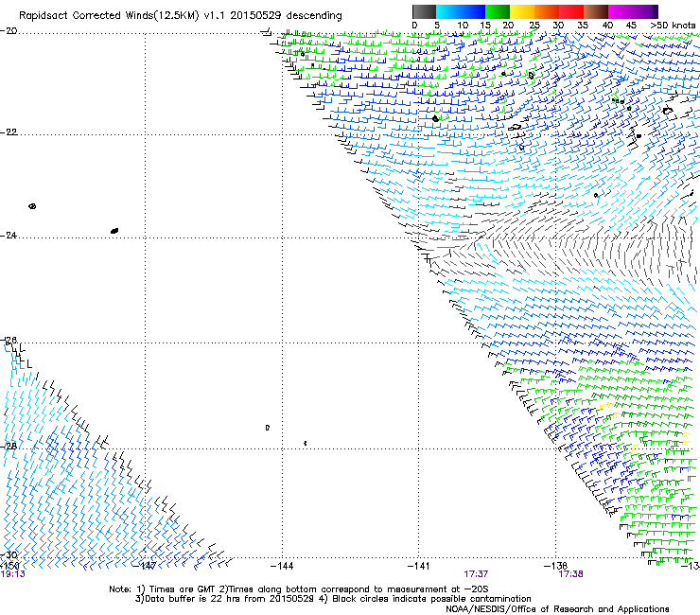
Task: Click the Rapidscat Corrected Winds title text
Action: (181, 16)
